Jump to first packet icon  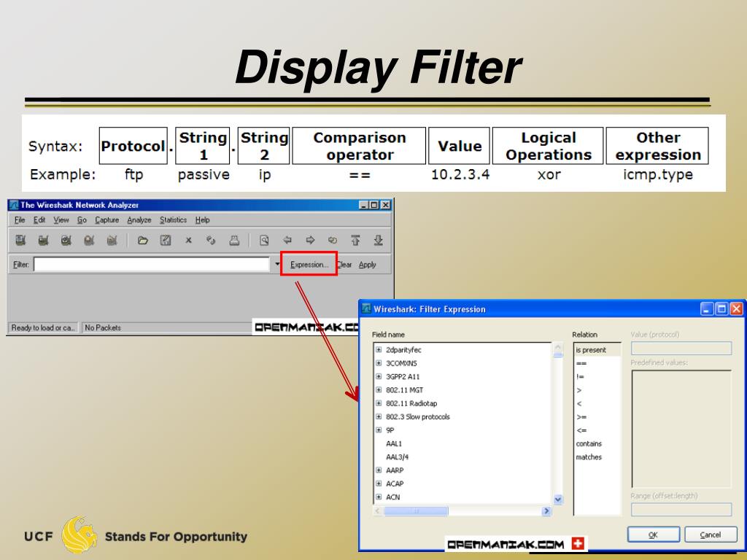tap(355, 241)
